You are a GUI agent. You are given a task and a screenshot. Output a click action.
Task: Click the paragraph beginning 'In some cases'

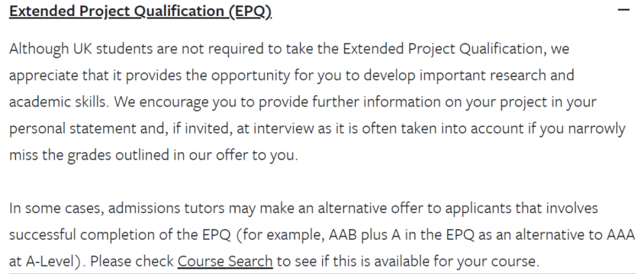pyautogui.click(x=322, y=234)
